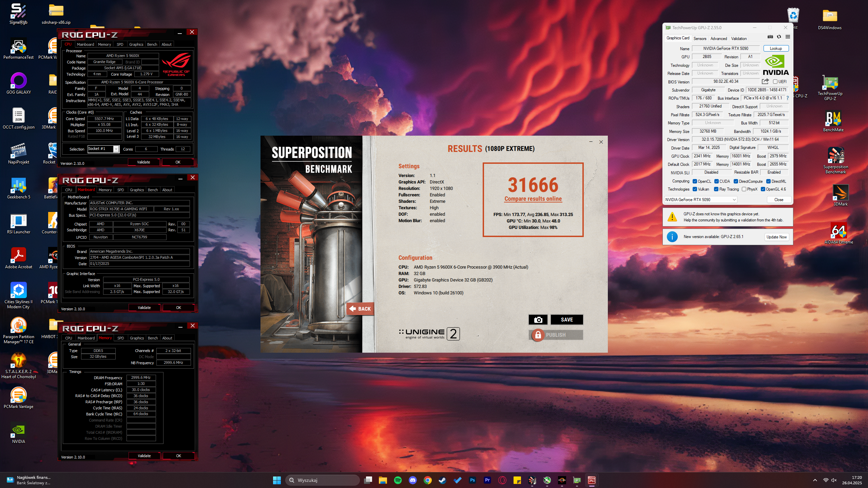
Task: Click Validate in the top CPU-Z window
Action: 143,162
